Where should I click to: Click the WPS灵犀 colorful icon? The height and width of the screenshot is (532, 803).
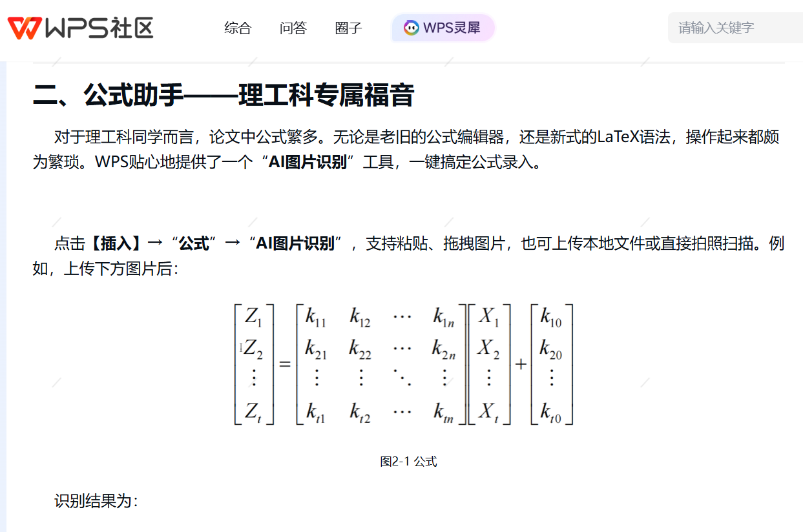411,28
